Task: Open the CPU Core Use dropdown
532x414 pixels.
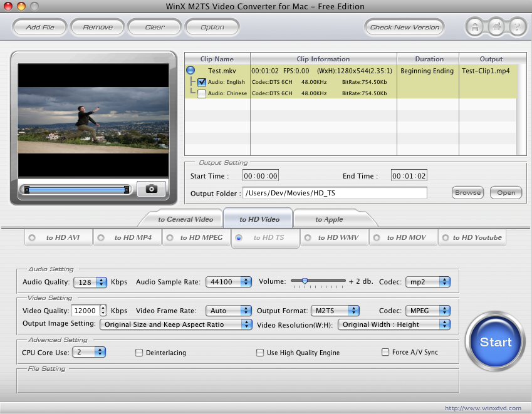Action: 89,352
